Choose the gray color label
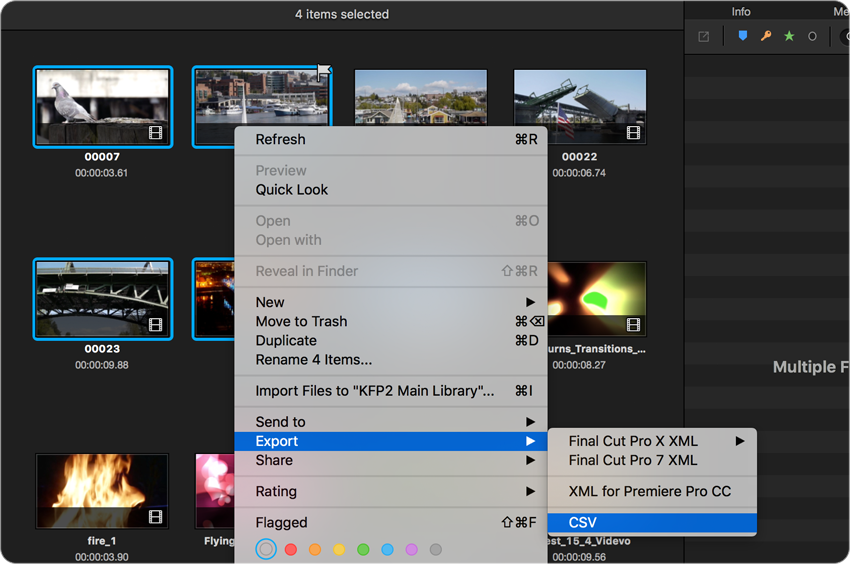The height and width of the screenshot is (564, 850). [436, 549]
